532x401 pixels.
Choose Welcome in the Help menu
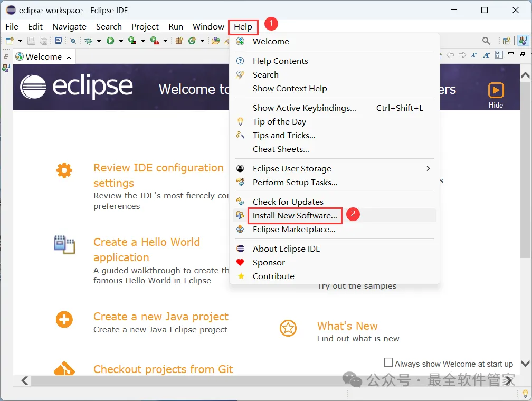[x=335, y=41]
